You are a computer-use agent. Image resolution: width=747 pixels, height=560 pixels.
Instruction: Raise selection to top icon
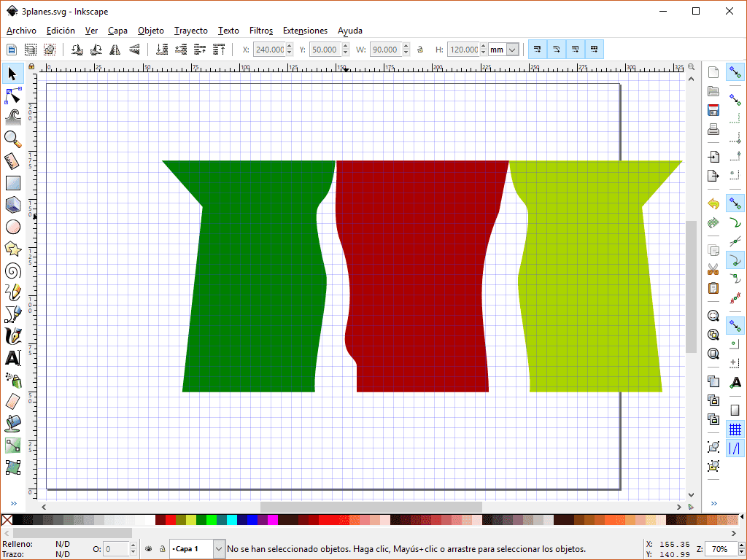[218, 50]
